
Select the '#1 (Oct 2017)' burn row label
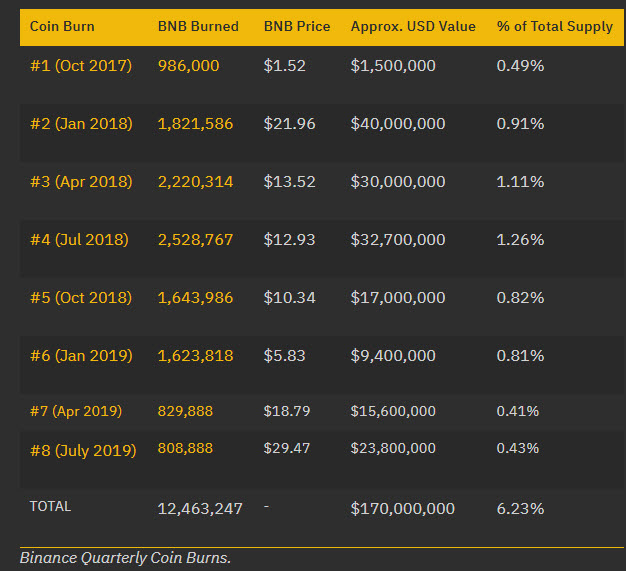(x=81, y=66)
